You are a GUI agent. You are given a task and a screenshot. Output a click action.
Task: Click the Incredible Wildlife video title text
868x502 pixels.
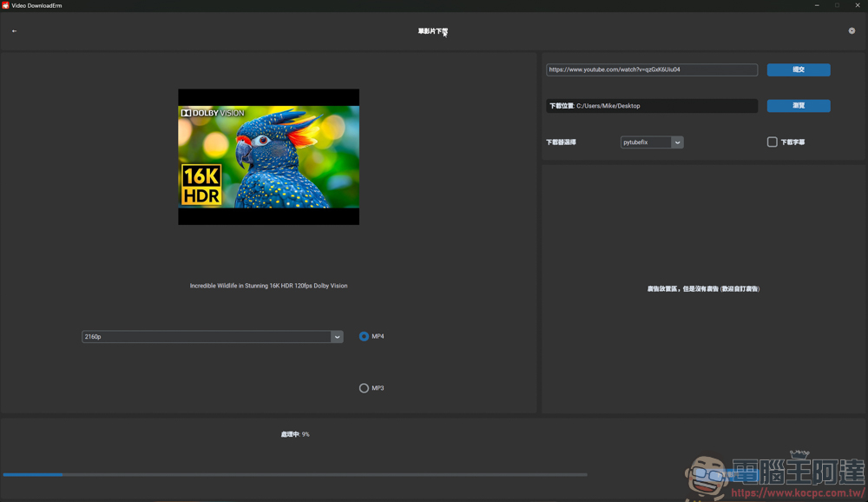268,286
